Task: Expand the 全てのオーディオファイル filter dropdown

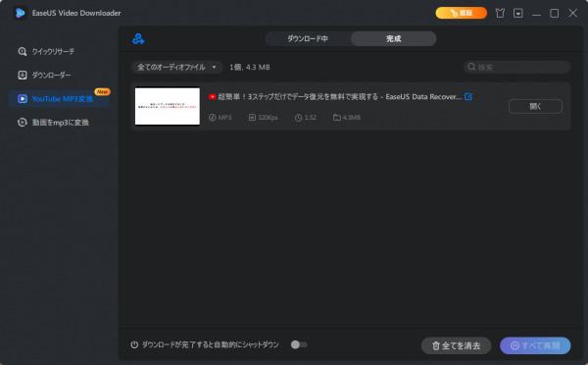Action: [176, 68]
